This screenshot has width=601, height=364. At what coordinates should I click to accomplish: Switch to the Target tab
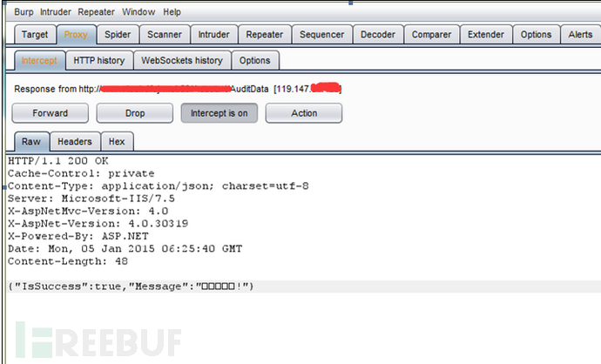(x=35, y=35)
